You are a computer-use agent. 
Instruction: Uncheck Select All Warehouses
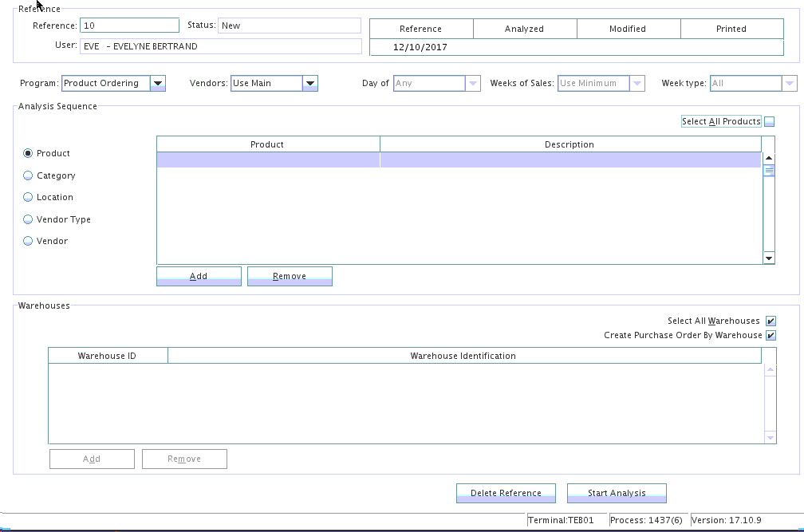pyautogui.click(x=770, y=321)
